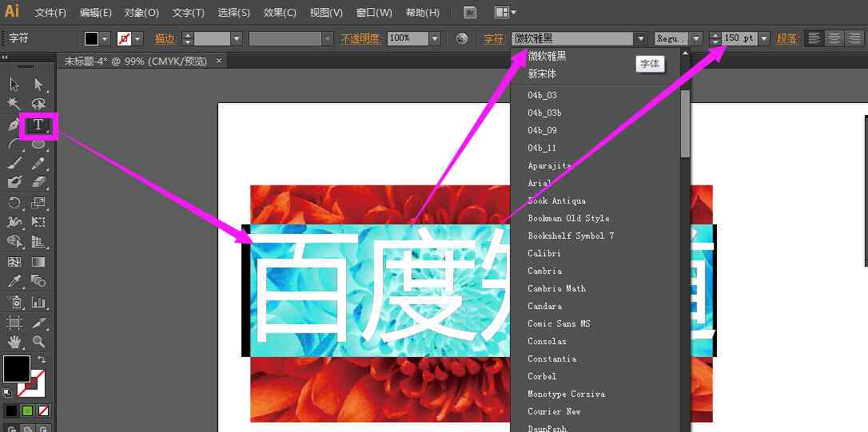
Task: Select the Selection tool (black arrow)
Action: point(14,85)
